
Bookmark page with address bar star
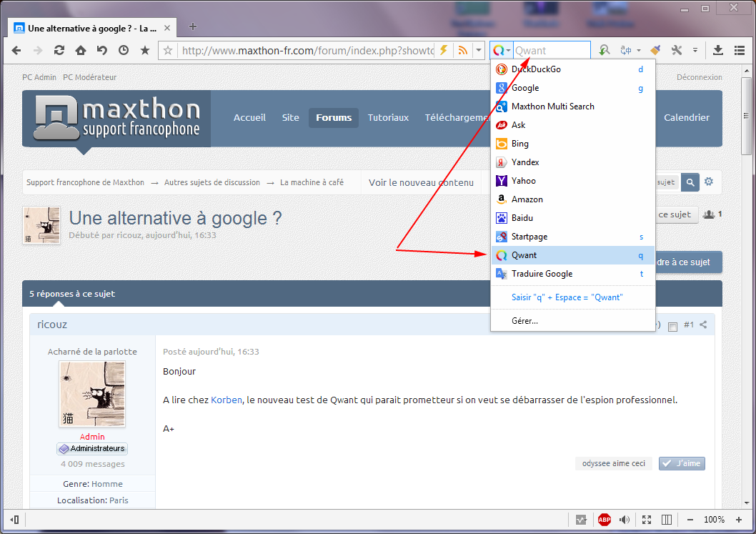point(168,50)
